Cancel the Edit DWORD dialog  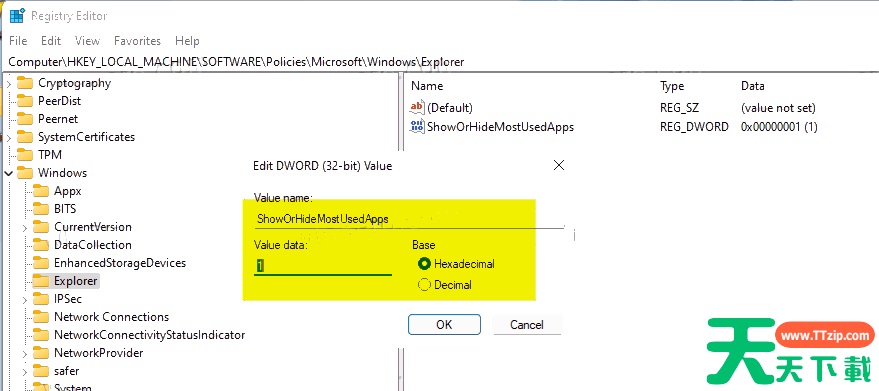coord(527,324)
